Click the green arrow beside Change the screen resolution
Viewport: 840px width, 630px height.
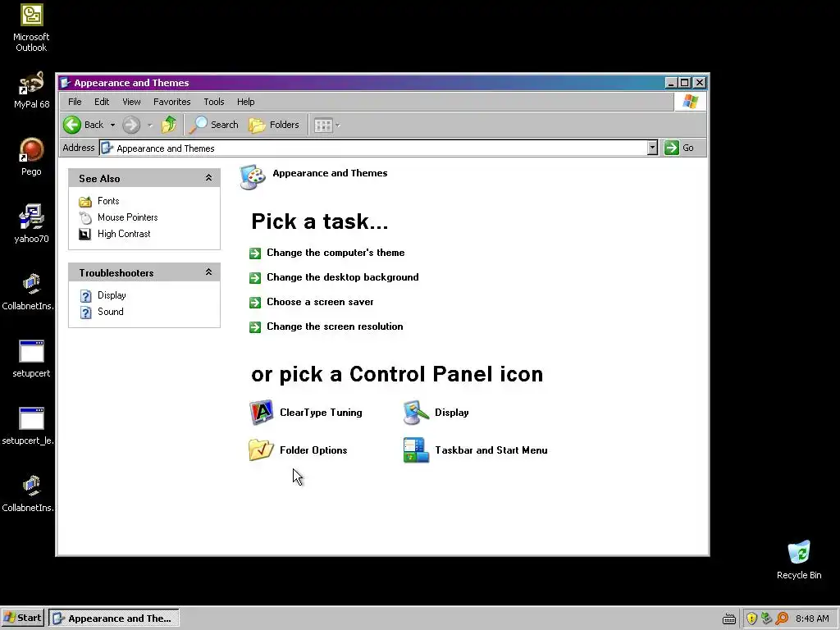click(x=255, y=326)
